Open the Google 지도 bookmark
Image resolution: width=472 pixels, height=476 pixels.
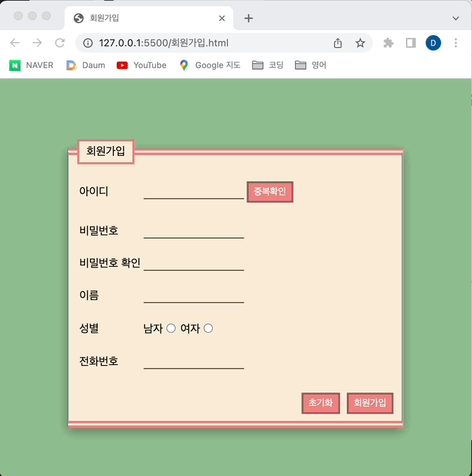tap(210, 65)
